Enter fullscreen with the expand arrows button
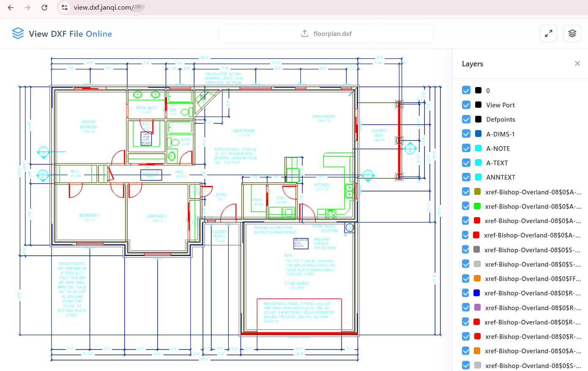Viewport: 588px width, 371px height. (x=549, y=33)
